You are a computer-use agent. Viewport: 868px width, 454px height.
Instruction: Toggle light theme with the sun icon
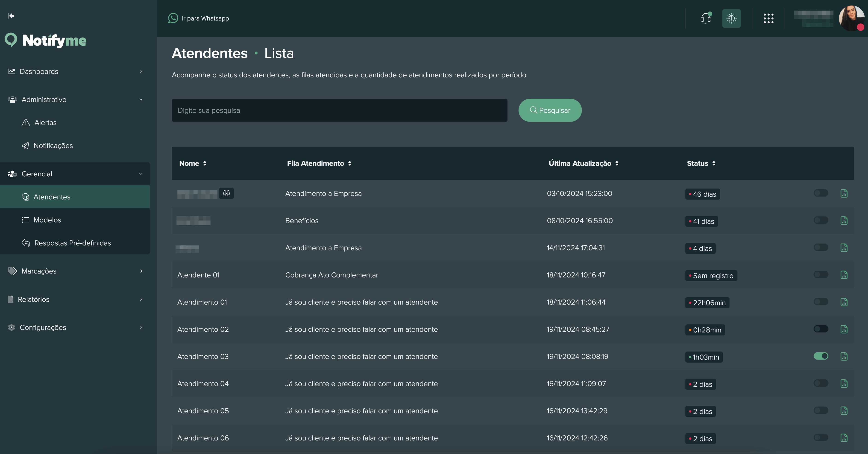click(731, 18)
